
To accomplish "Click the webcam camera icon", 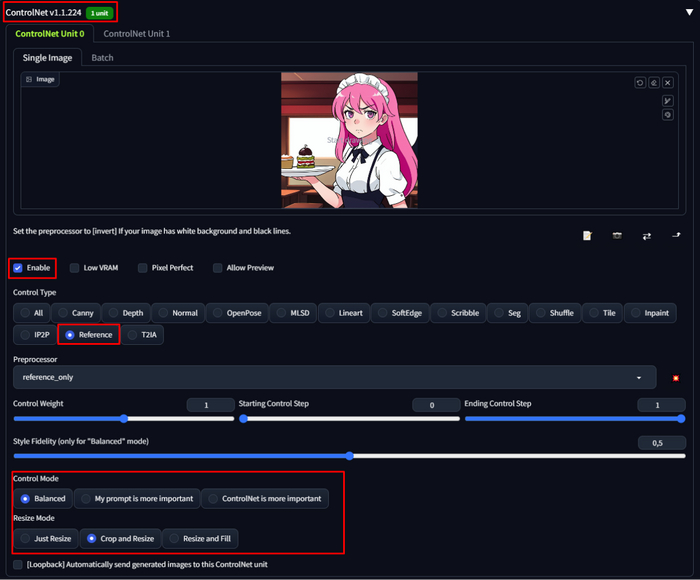I will [617, 235].
